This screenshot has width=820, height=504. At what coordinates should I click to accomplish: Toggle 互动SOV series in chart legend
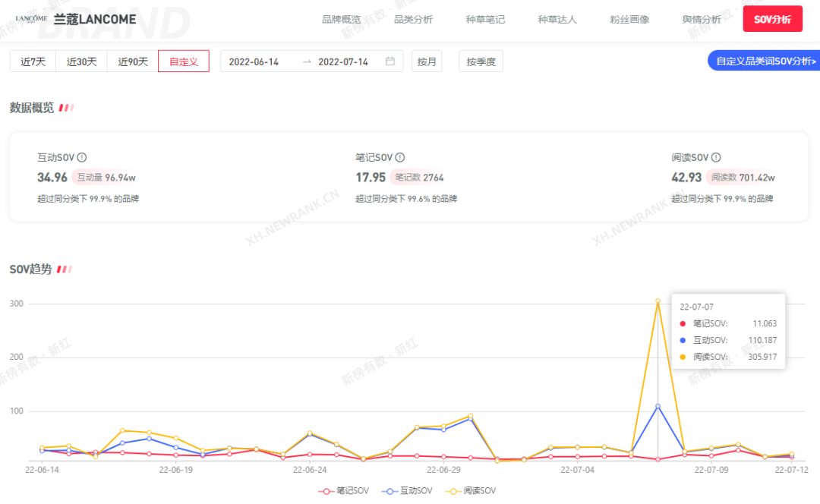pyautogui.click(x=411, y=491)
